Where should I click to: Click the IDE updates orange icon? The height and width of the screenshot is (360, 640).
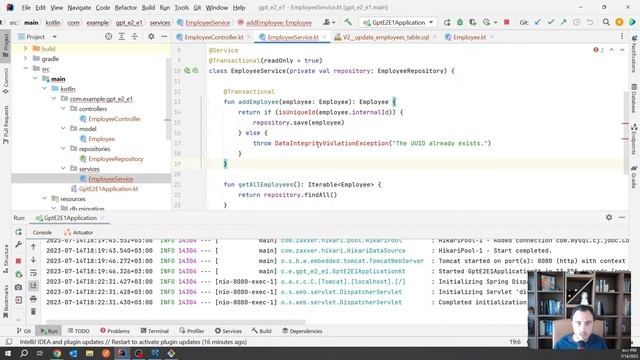click(619, 22)
